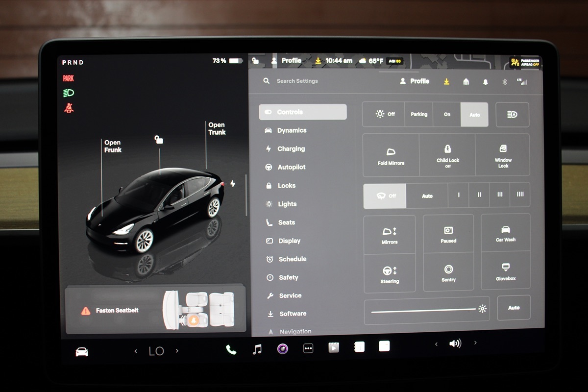The image size is (588, 392).
Task: Select Charging in settings sidebar
Action: 291,149
